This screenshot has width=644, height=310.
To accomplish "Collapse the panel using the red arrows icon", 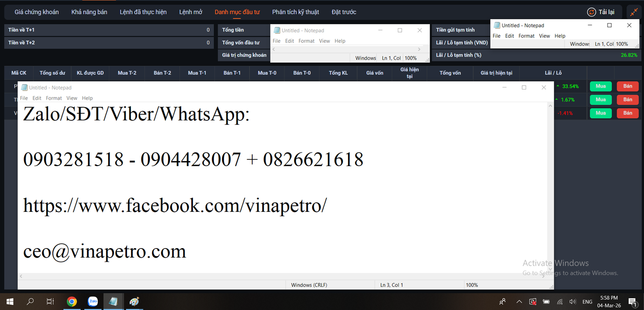I will click(x=634, y=12).
